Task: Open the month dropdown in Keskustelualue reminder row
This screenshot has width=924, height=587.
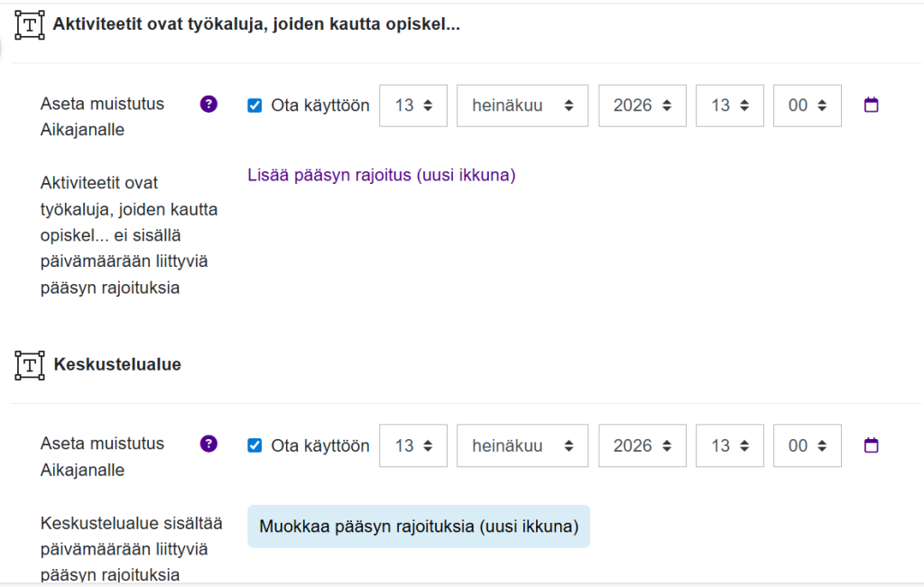Action: click(522, 445)
